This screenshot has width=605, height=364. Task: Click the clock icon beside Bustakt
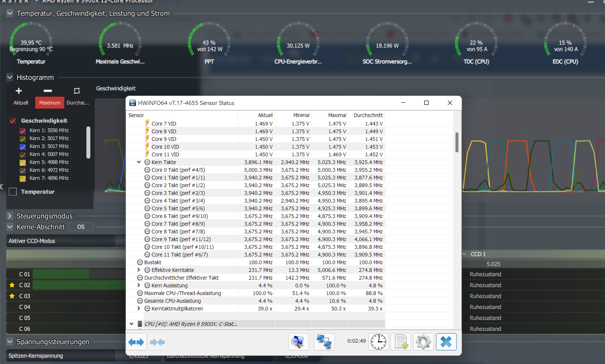[140, 262]
